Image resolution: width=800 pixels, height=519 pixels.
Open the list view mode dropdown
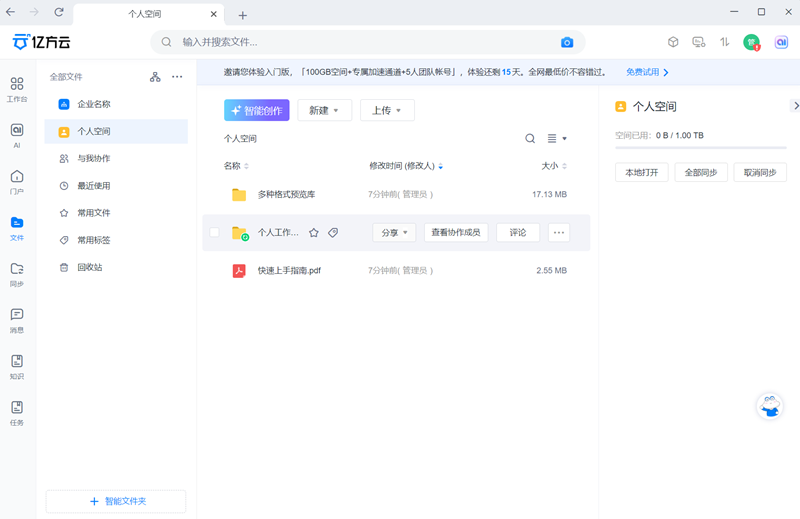tap(557, 139)
